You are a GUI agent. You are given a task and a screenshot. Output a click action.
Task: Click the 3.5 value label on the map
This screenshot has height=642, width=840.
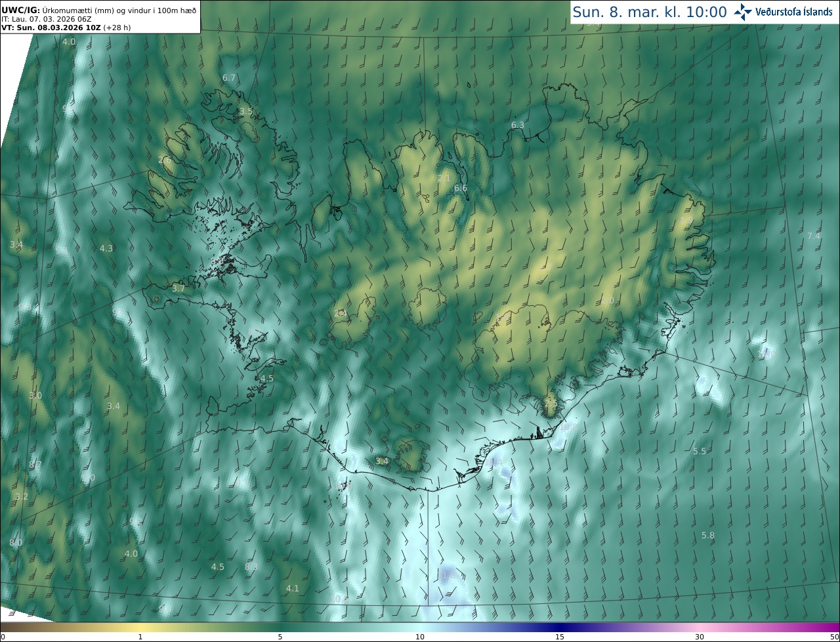(x=245, y=112)
